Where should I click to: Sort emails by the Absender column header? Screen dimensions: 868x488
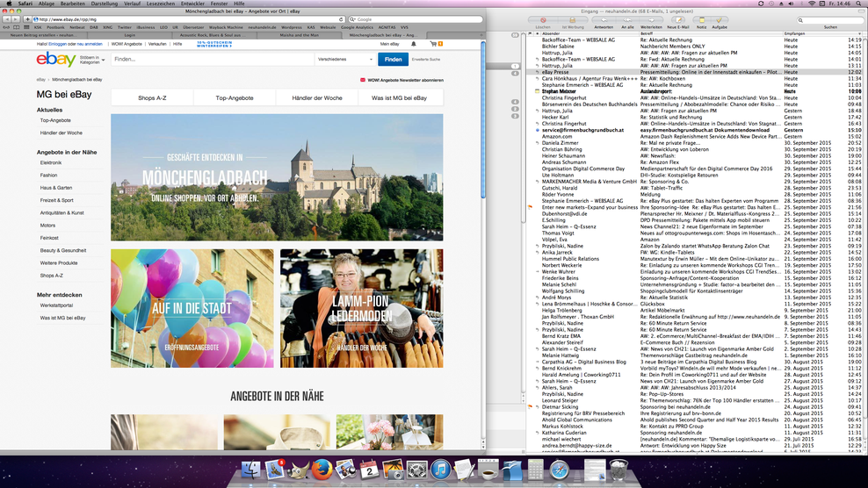[589, 33]
